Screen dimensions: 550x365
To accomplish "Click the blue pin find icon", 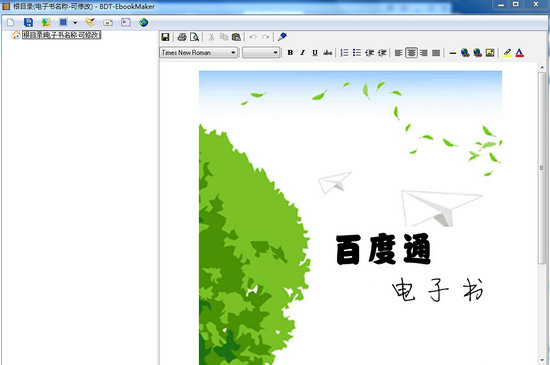I will point(282,36).
